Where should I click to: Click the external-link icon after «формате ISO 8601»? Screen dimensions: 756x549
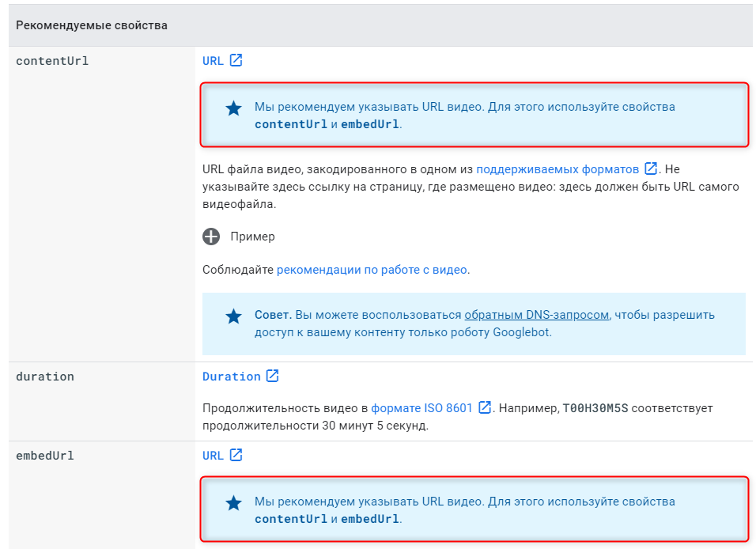485,408
